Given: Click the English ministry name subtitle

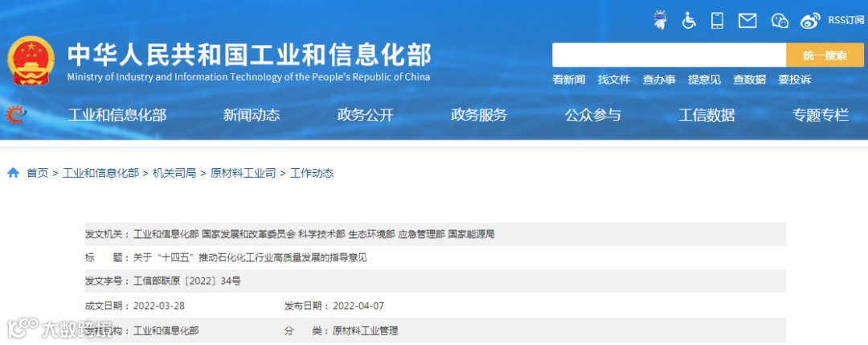Looking at the screenshot, I should point(248,77).
